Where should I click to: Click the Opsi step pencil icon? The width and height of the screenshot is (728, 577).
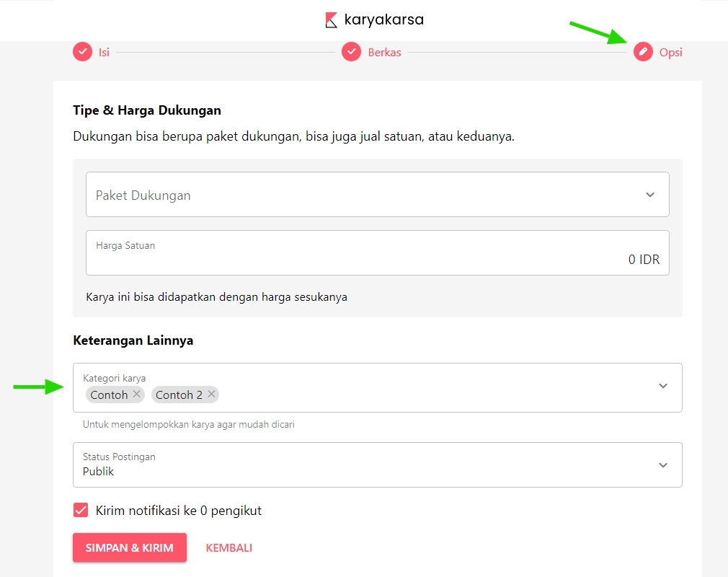click(x=643, y=52)
